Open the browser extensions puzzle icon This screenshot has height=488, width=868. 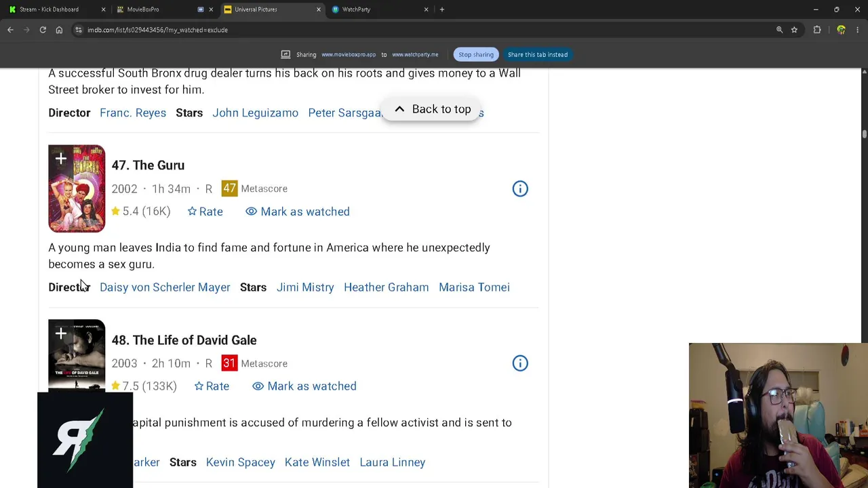(817, 30)
